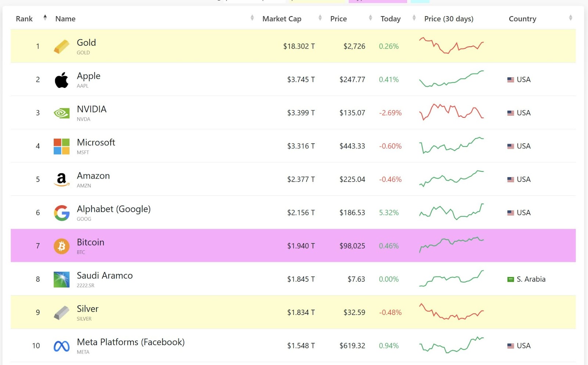Open the Bitcoin asset link
The width and height of the screenshot is (588, 365).
[90, 242]
